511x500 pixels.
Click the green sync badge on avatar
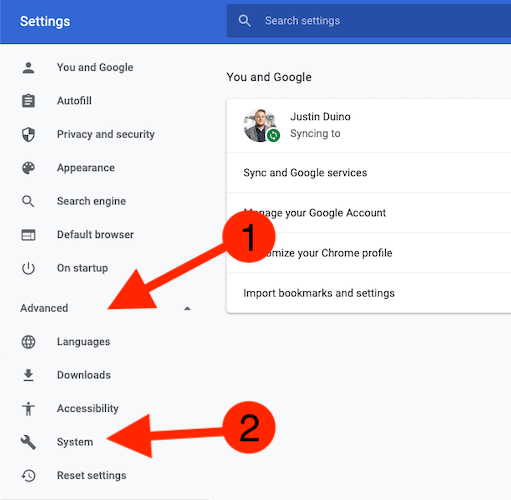point(273,135)
